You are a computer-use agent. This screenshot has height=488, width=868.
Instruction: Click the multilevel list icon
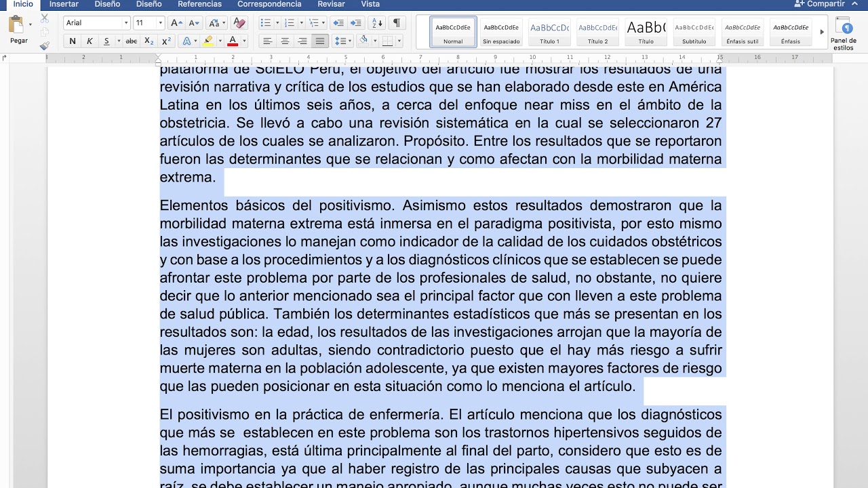(x=313, y=23)
